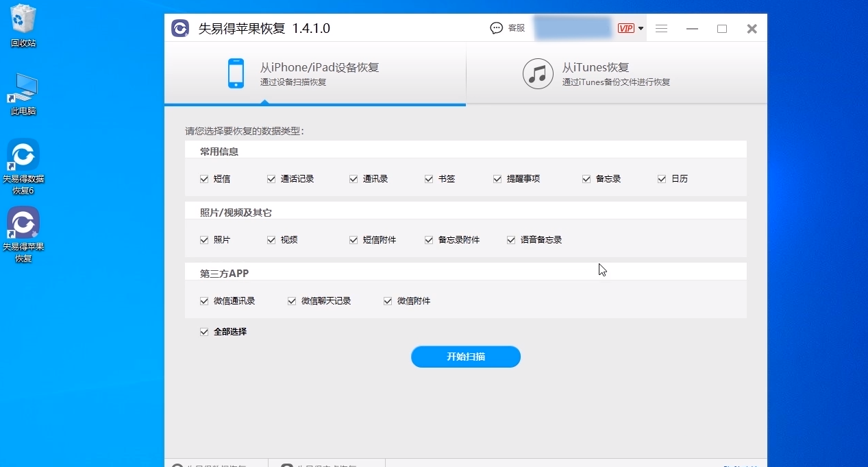
Task: Maximize the 失易得苹果恢复 window
Action: coord(722,29)
